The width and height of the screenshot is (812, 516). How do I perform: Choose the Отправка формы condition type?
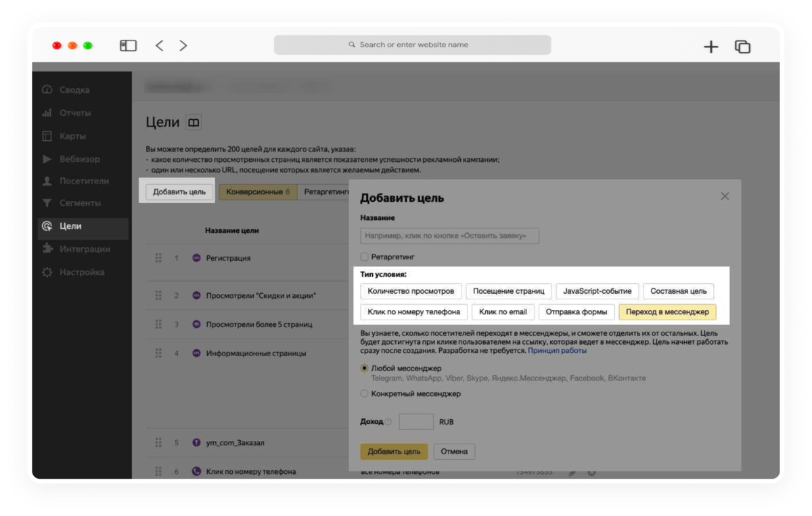coord(577,312)
